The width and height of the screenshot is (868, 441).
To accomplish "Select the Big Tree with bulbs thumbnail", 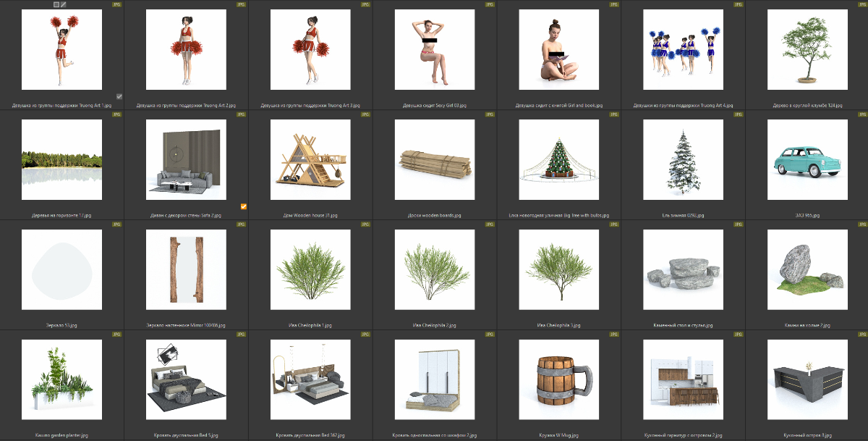I will pyautogui.click(x=559, y=160).
